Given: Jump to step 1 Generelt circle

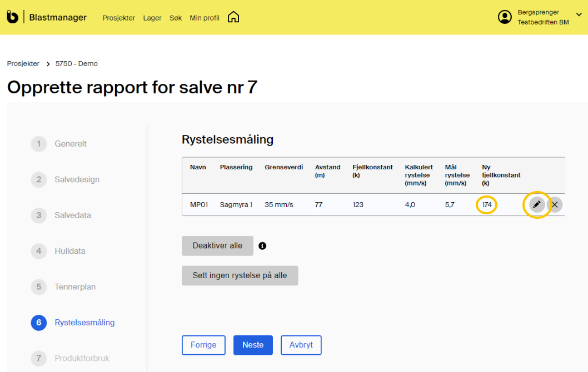Looking at the screenshot, I should (x=39, y=144).
